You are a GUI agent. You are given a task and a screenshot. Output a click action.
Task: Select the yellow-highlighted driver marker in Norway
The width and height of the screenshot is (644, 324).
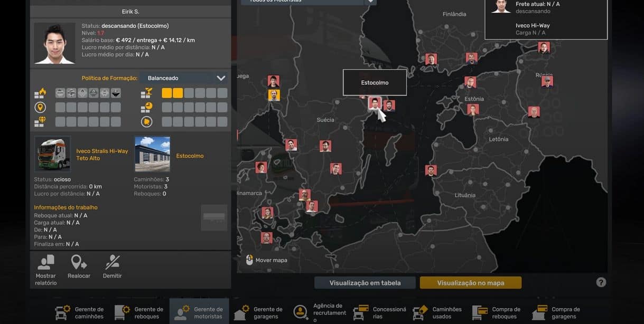click(x=274, y=96)
